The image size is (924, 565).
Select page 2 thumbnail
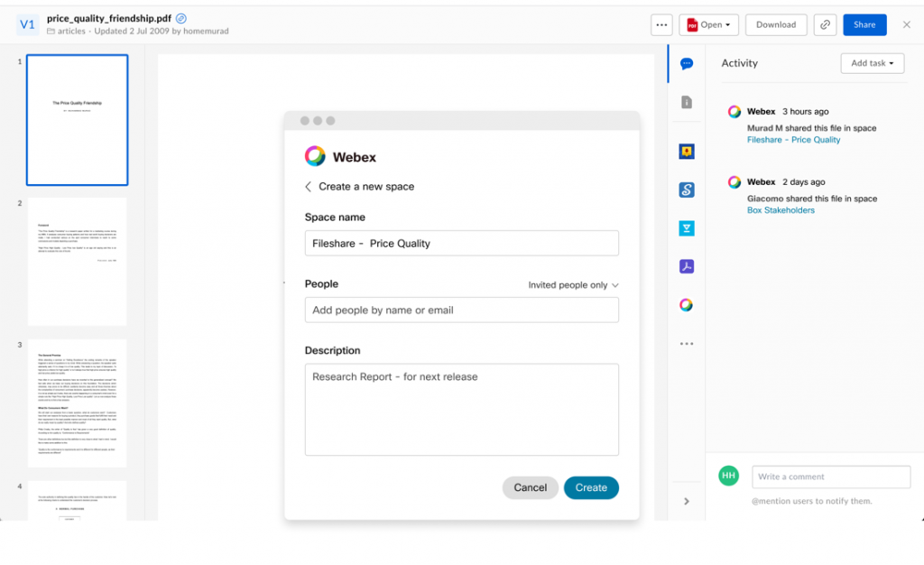[77, 262]
